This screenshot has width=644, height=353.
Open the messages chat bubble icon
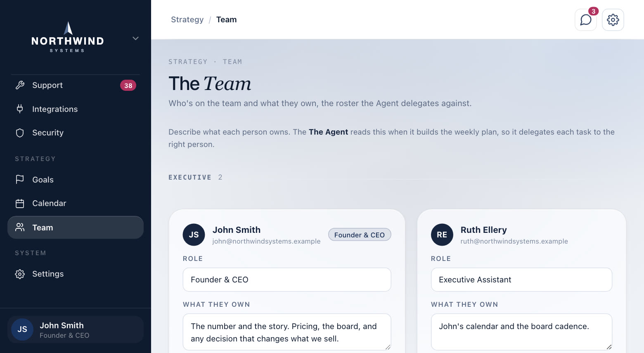point(585,20)
